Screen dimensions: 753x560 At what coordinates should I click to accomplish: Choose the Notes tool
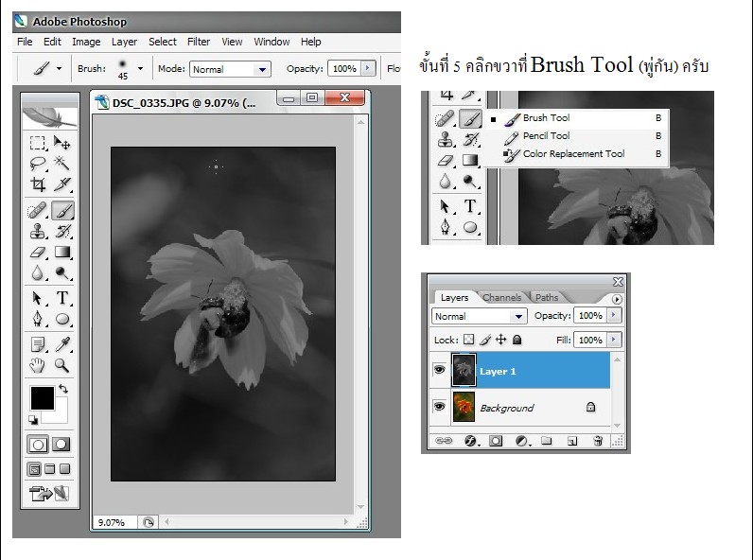[38, 344]
